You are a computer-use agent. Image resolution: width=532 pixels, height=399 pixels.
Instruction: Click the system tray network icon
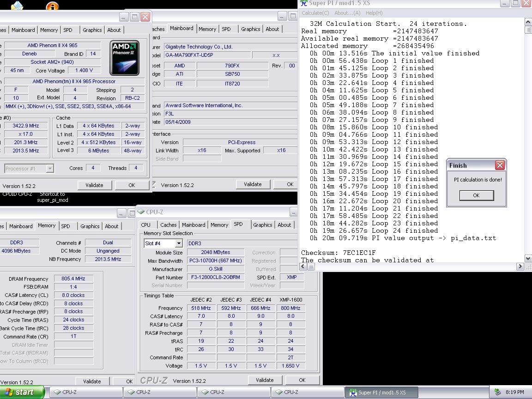(x=497, y=392)
